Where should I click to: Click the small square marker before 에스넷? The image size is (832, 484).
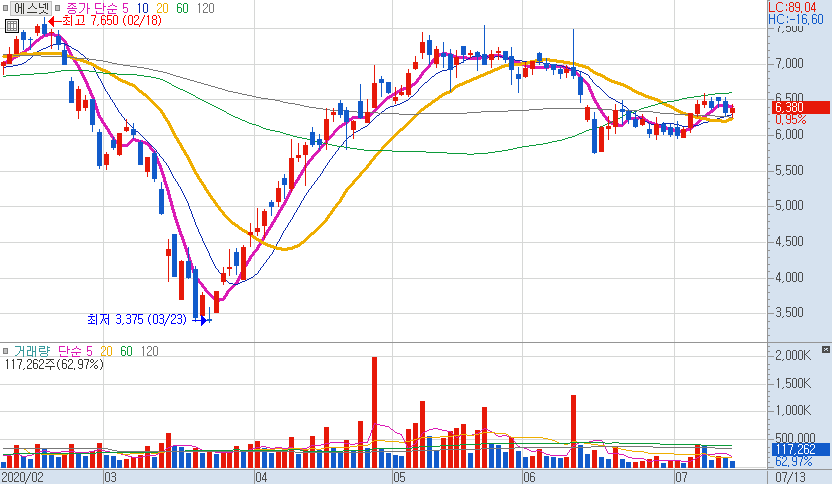[5, 8]
